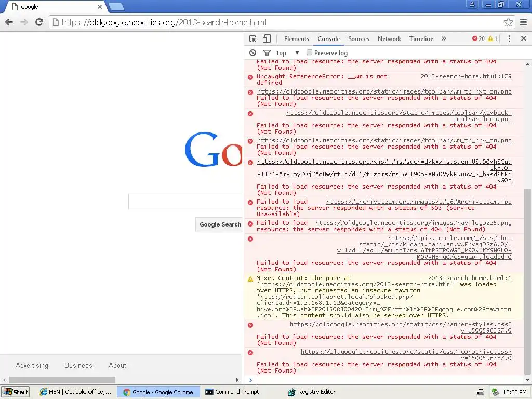This screenshot has width=532, height=399.
Task: Click error icon beside Uncaught ReferenceError
Action: (x=250, y=77)
